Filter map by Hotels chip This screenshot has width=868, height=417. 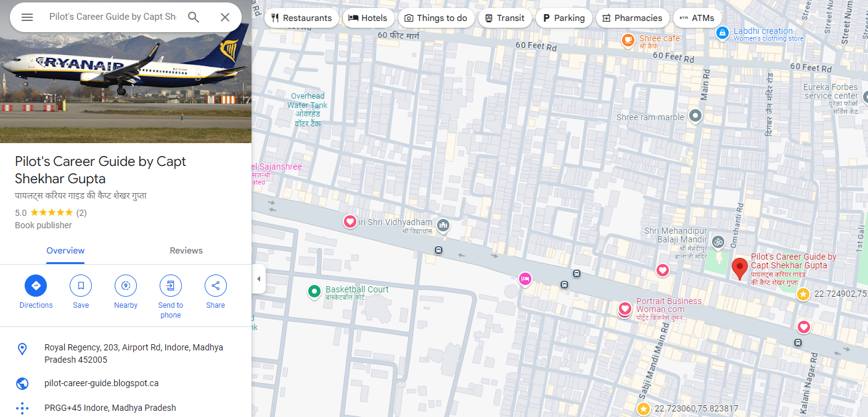(368, 18)
